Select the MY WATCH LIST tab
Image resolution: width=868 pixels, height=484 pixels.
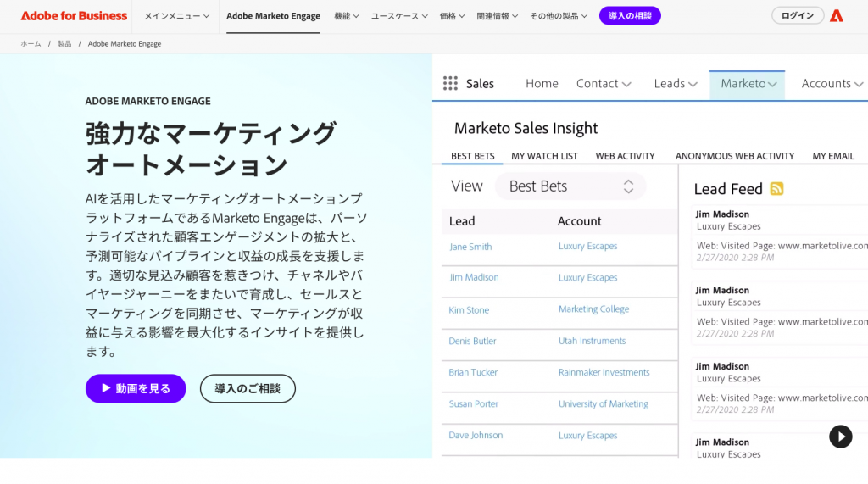(544, 156)
